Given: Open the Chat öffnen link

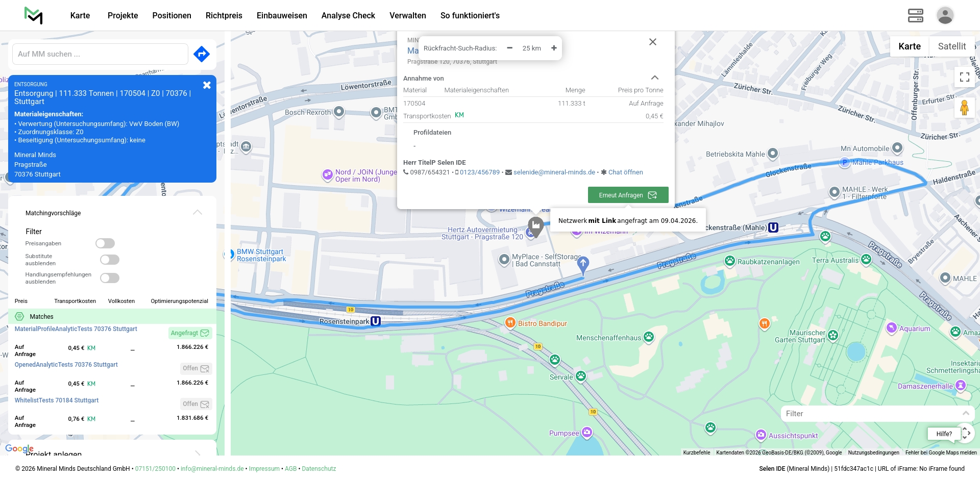Looking at the screenshot, I should (x=625, y=172).
